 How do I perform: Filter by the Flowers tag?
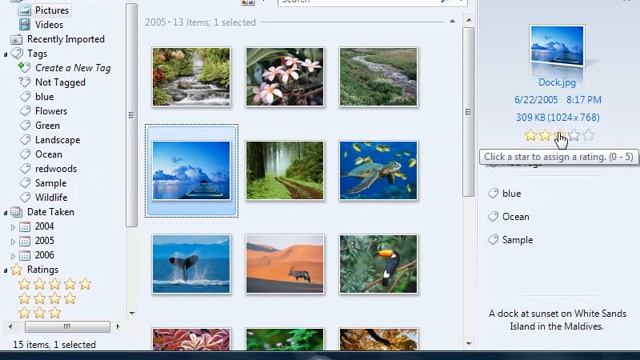[x=51, y=111]
